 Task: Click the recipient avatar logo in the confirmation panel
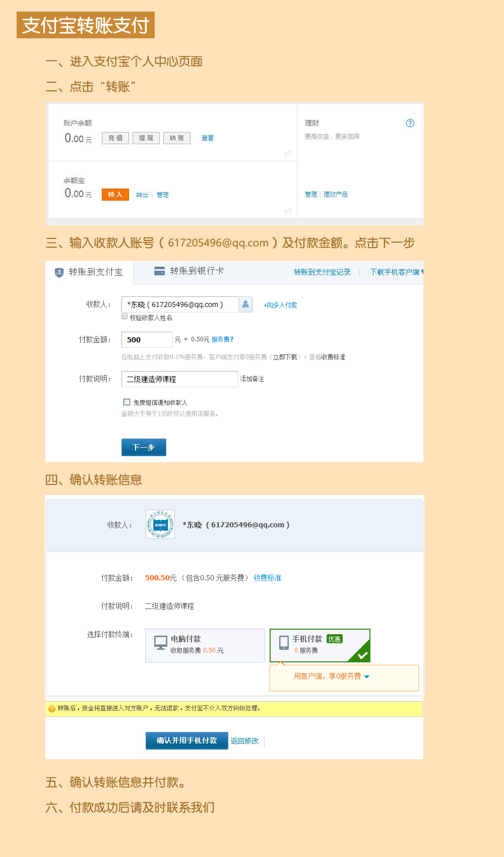click(x=160, y=524)
